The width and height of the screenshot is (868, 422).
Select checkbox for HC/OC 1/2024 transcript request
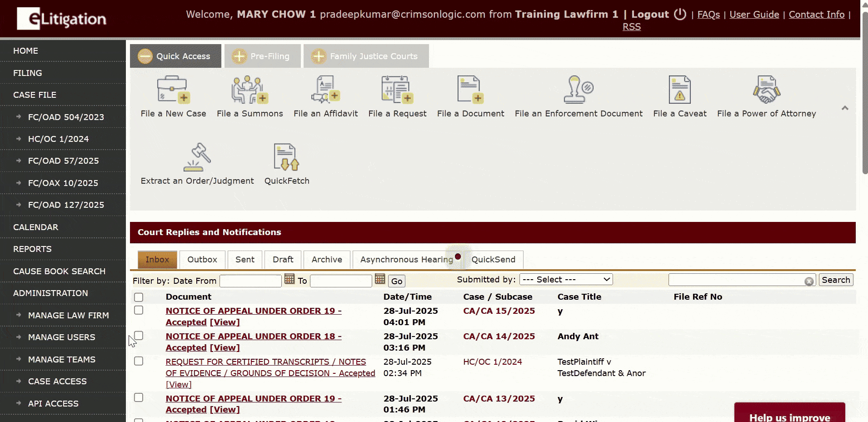(139, 361)
